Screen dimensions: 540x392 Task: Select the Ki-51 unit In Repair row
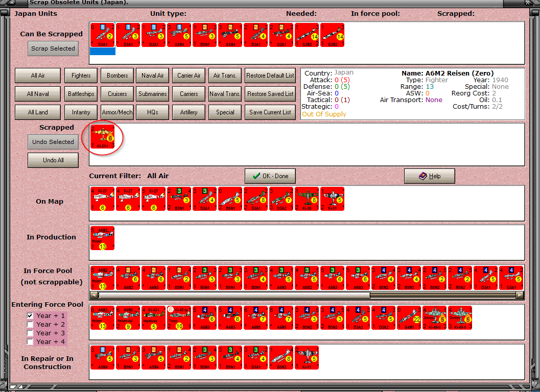pos(307,358)
